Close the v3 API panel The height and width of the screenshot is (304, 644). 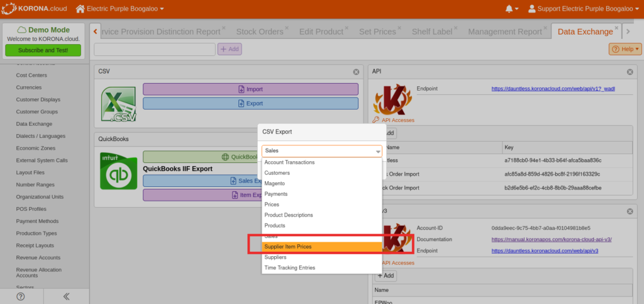point(630,211)
